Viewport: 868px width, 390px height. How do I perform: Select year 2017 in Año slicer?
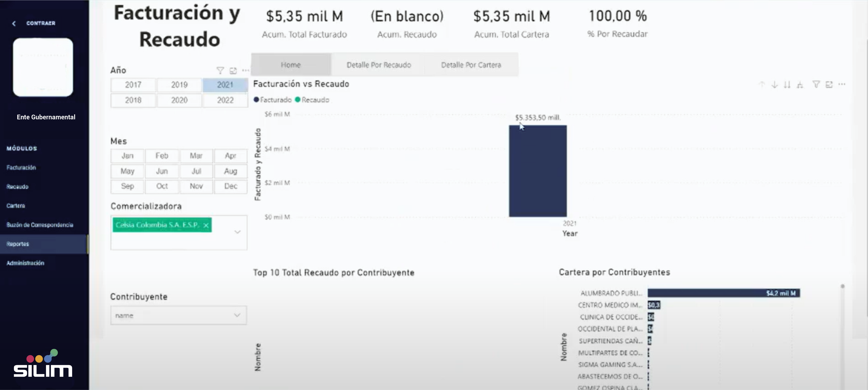tap(133, 85)
